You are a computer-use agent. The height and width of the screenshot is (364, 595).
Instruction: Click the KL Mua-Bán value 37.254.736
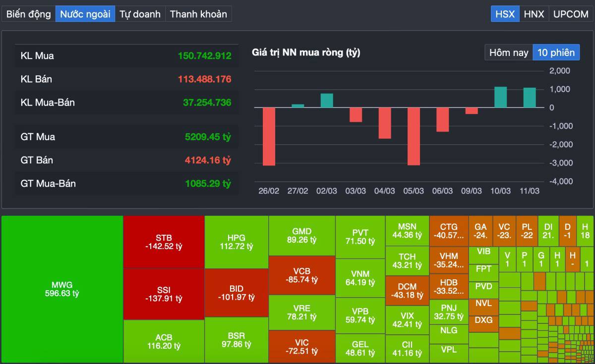click(x=207, y=103)
